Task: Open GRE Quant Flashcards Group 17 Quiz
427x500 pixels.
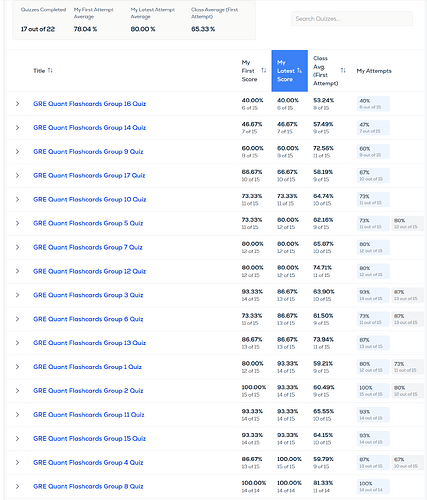Action: click(89, 175)
